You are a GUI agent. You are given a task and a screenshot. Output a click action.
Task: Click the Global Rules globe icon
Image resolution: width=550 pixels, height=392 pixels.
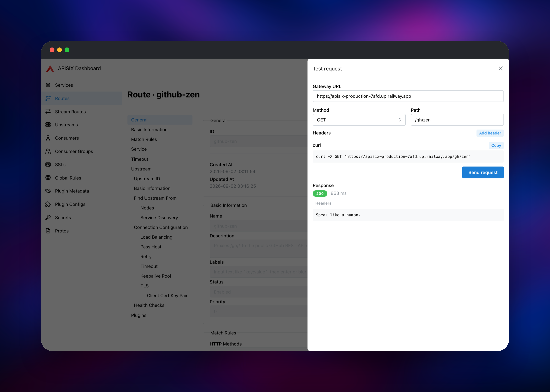48,178
